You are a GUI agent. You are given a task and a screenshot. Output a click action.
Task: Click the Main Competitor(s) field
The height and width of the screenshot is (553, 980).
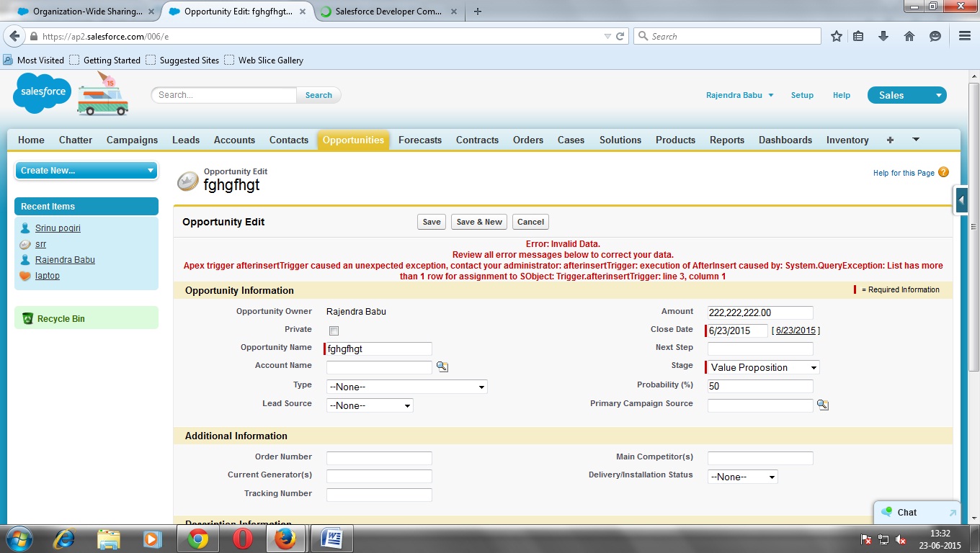click(760, 458)
